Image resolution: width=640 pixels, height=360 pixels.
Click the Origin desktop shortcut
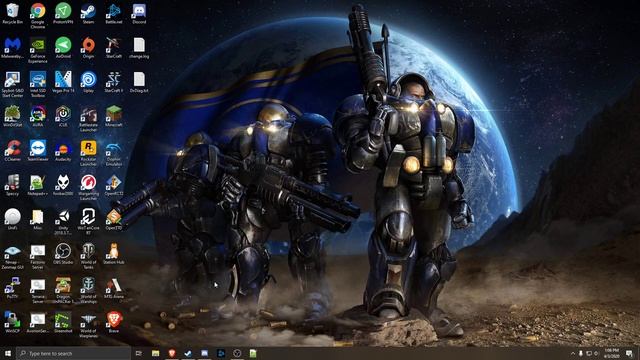[88, 48]
